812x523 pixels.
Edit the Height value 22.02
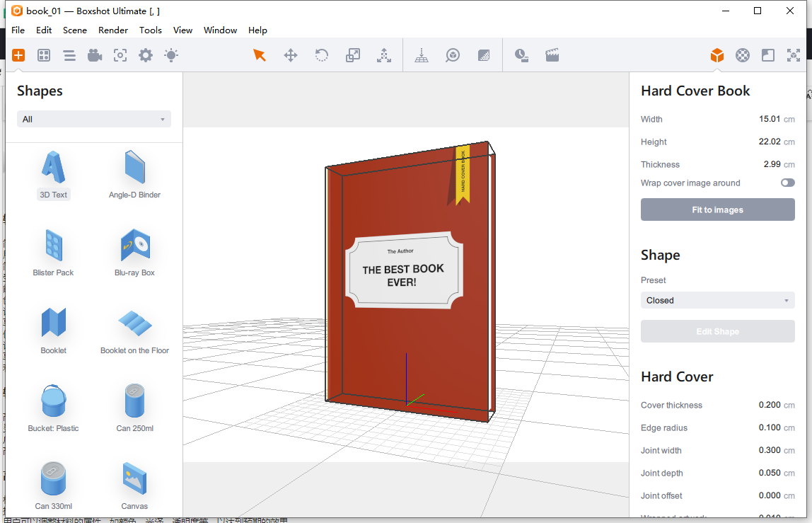(x=770, y=142)
